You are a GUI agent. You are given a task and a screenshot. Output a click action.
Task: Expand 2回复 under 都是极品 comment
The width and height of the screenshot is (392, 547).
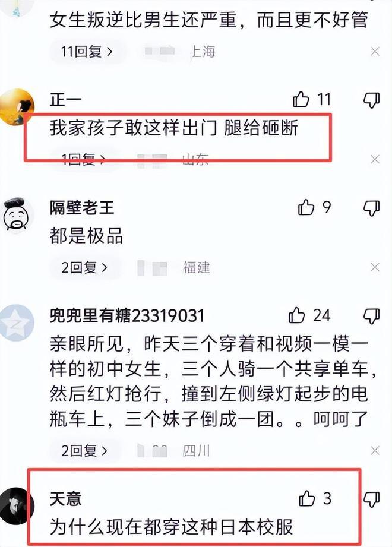[84, 268]
